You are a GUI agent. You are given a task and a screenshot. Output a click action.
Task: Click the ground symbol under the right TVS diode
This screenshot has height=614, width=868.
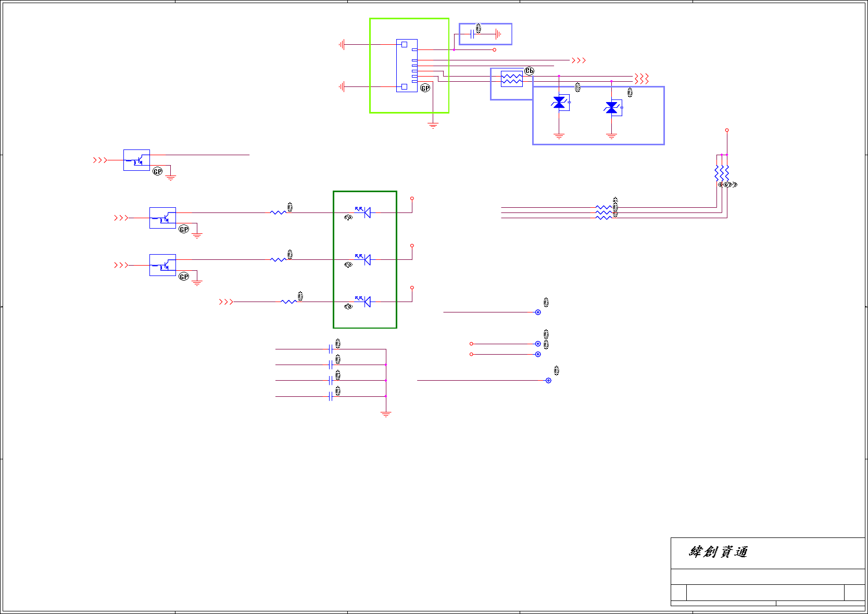click(x=611, y=136)
